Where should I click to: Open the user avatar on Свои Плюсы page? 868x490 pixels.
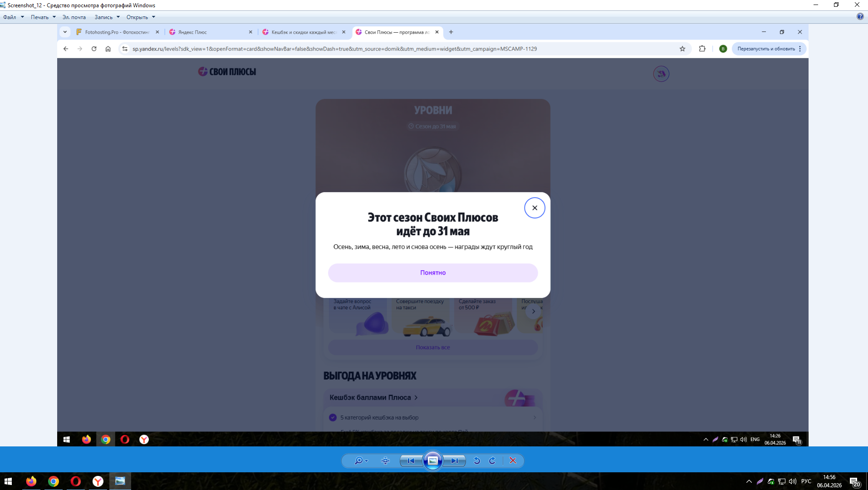point(661,74)
